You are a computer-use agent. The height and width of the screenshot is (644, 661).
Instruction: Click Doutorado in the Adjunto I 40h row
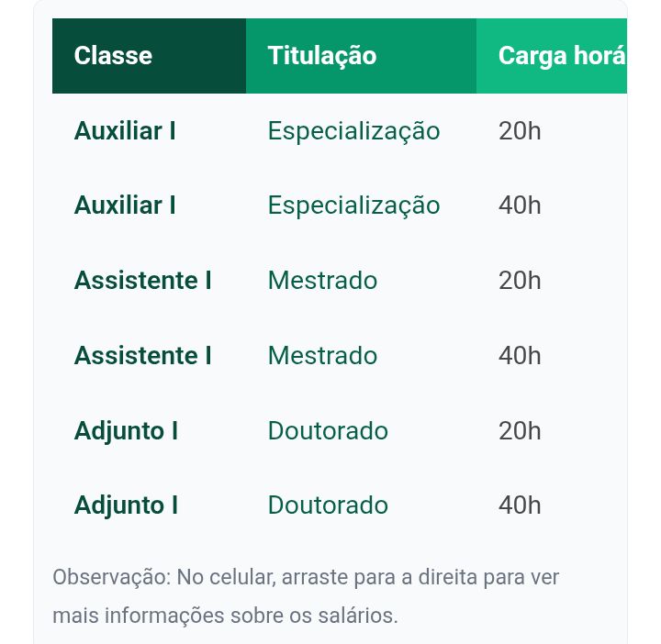(328, 505)
